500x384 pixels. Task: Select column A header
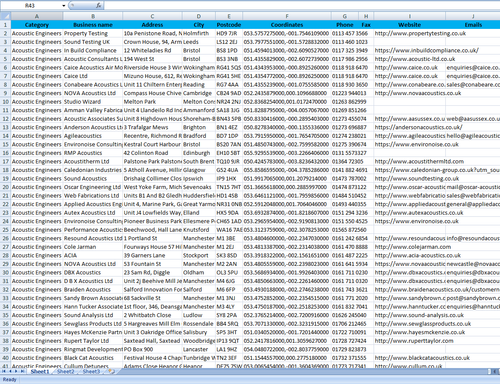pos(37,16)
